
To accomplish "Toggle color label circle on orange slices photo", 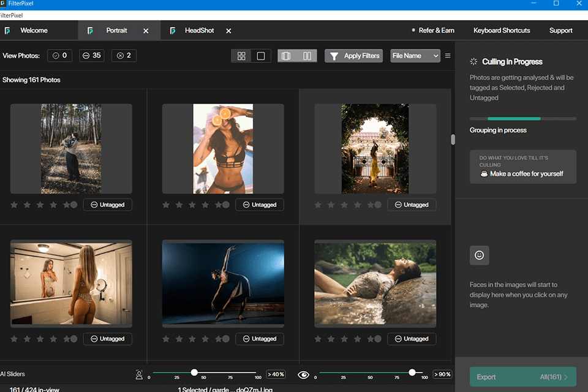I will click(x=226, y=205).
